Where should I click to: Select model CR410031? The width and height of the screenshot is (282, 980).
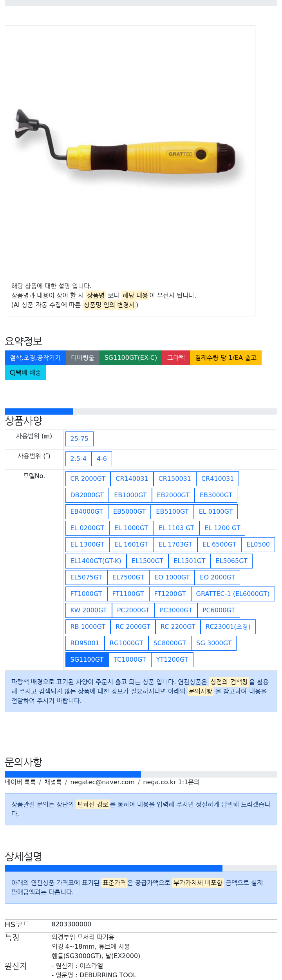(x=217, y=479)
